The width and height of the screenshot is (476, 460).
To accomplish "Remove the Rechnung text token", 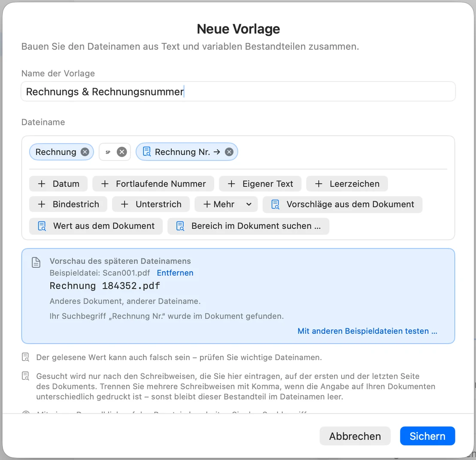I will [x=85, y=152].
